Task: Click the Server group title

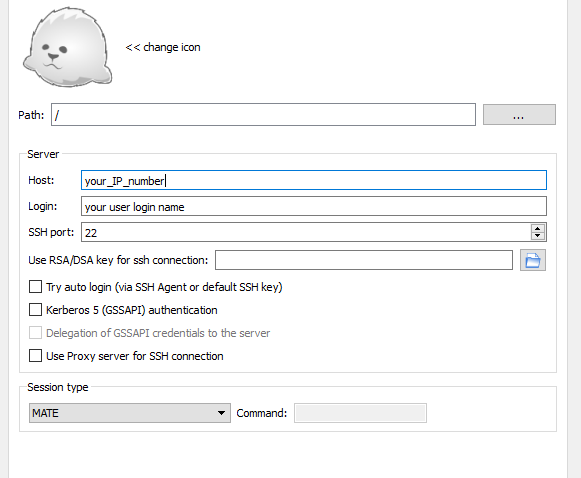Action: [43, 154]
